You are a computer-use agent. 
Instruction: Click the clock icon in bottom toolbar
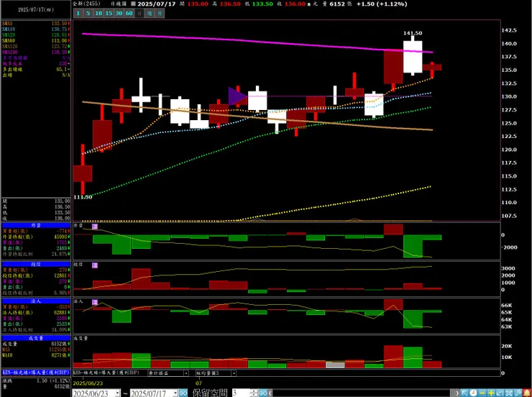click(473, 393)
